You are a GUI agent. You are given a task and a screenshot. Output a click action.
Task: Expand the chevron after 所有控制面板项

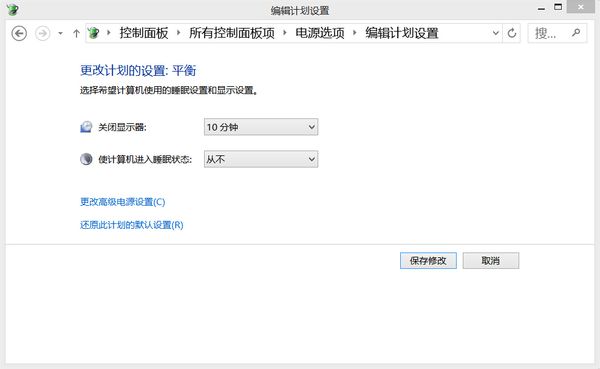[285, 33]
